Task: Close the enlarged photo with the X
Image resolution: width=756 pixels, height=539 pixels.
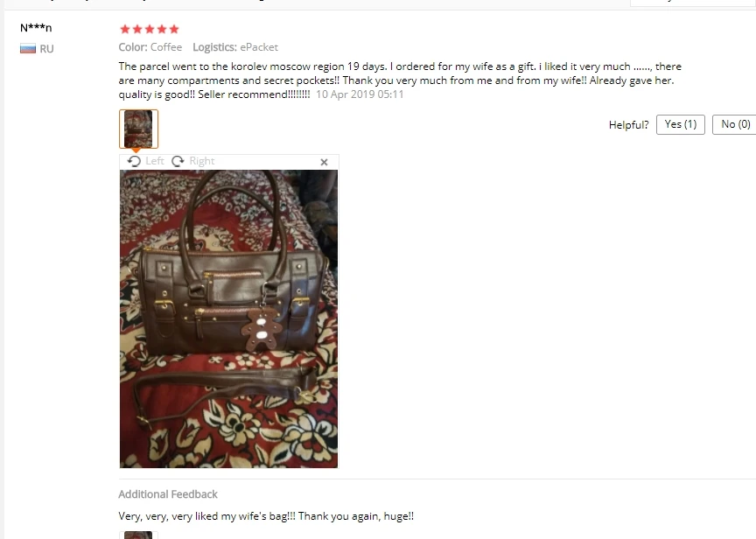Action: tap(324, 162)
